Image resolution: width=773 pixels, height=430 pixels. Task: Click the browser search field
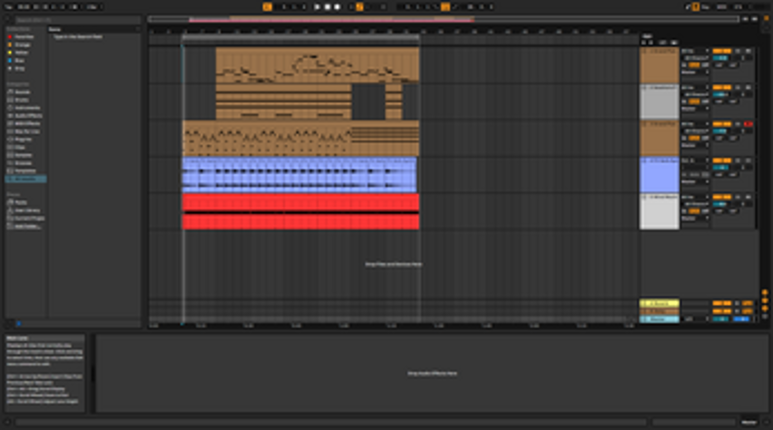pos(77,20)
